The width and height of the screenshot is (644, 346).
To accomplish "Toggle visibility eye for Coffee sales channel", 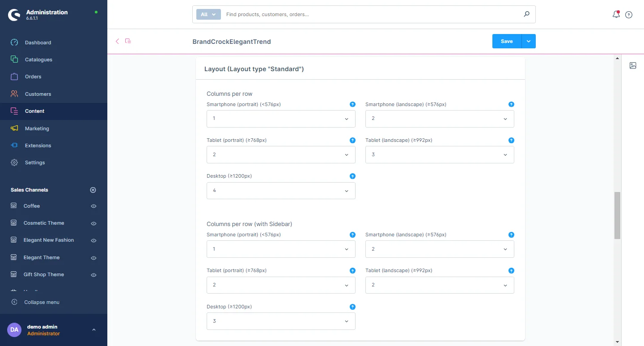I will pos(93,206).
